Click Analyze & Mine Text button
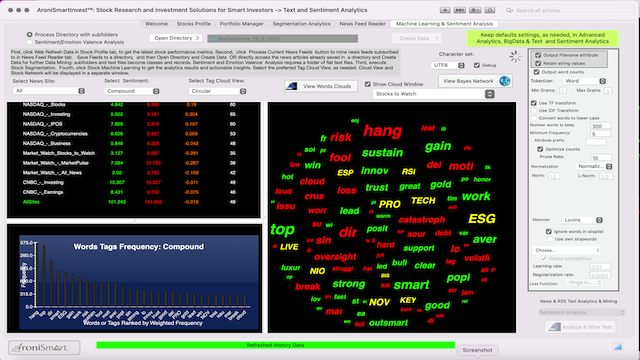 (x=580, y=327)
